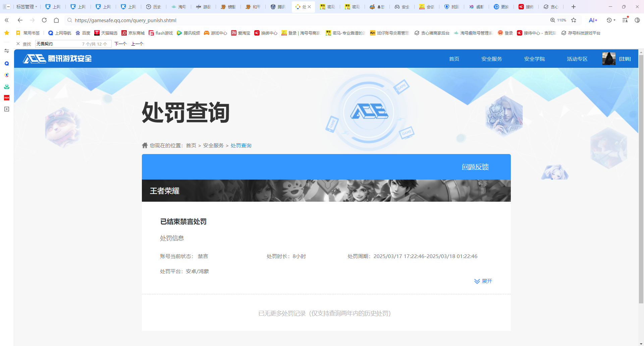Screen dimensions: 644x346
Task: Click the page refresh icon
Action: pos(44,20)
